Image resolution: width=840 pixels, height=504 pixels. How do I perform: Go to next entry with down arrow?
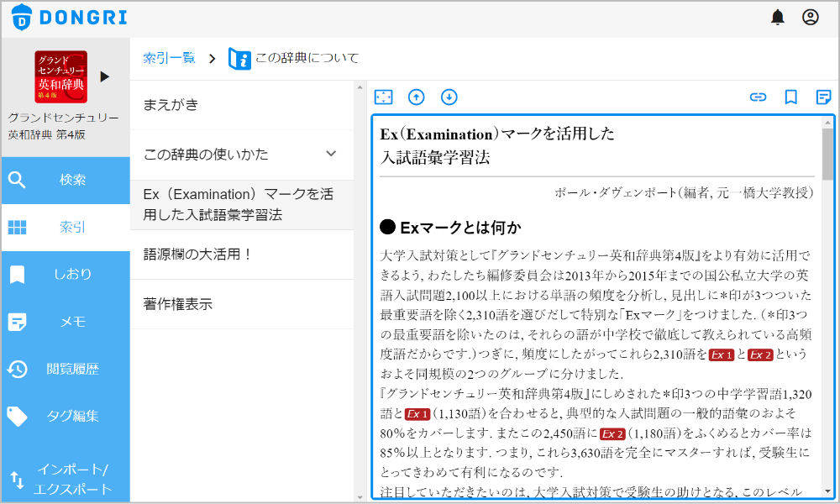(449, 97)
